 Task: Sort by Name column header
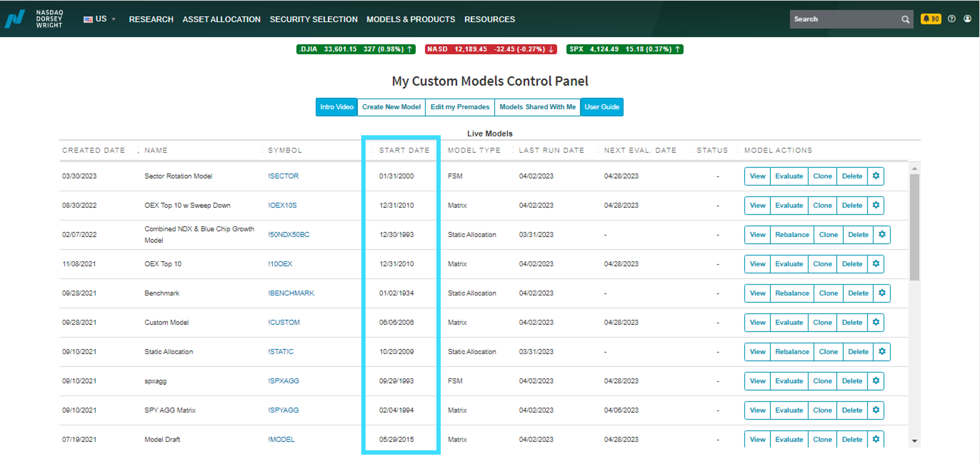coord(156,150)
